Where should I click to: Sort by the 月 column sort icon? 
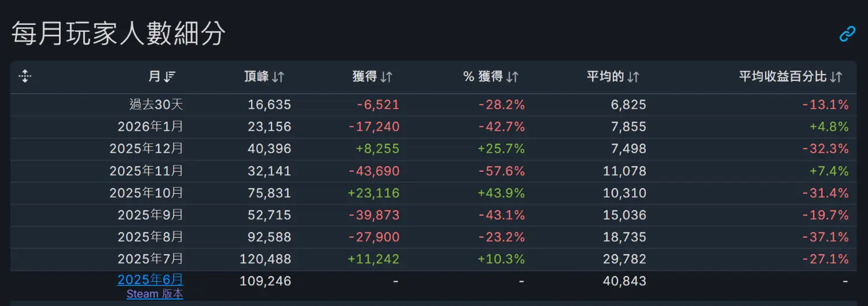pos(170,77)
